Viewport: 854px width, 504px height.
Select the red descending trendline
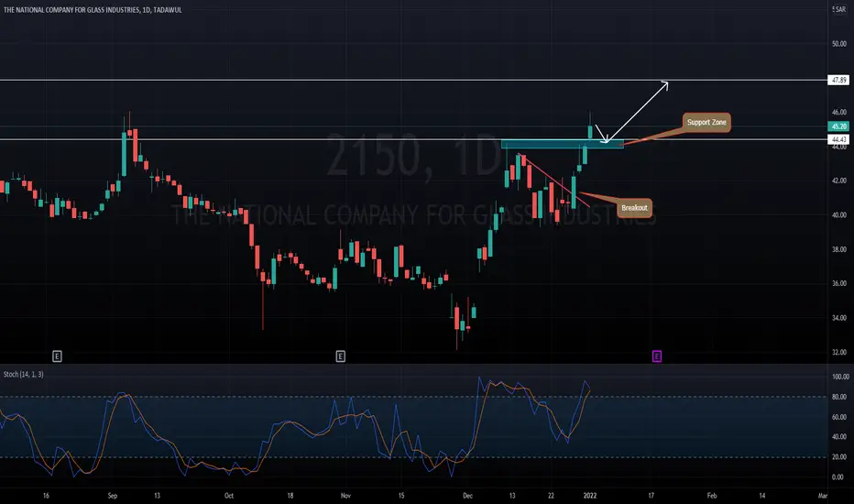[554, 181]
